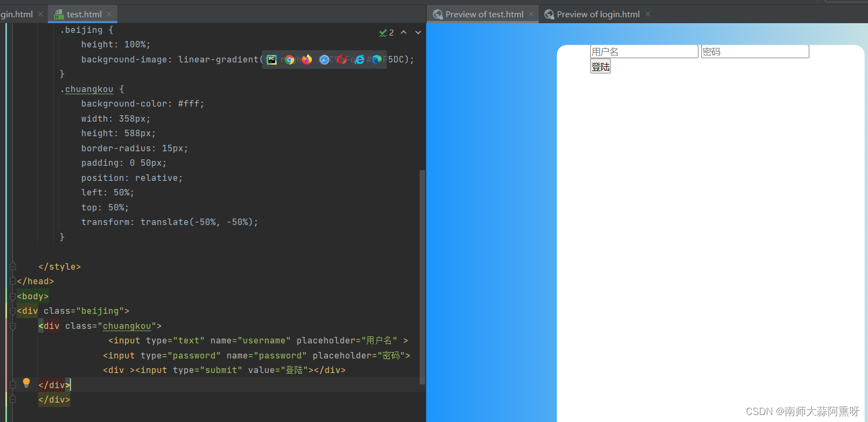The height and width of the screenshot is (422, 868).
Task: Close the Preview of login.html tab
Action: point(648,14)
